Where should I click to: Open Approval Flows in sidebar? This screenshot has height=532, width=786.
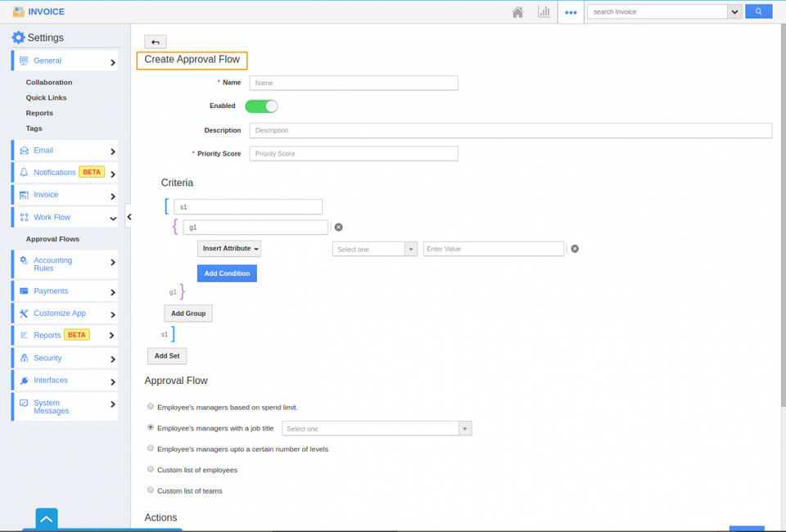pos(52,239)
